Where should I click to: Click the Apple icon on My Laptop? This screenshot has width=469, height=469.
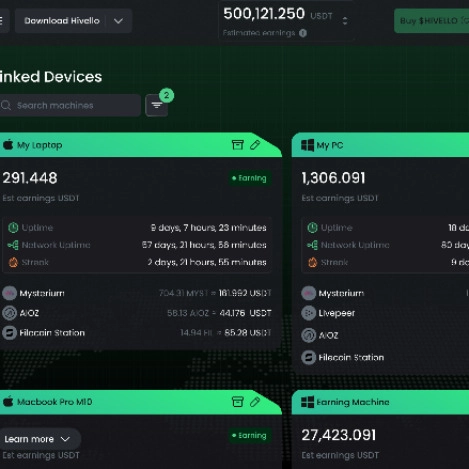pyautogui.click(x=8, y=145)
